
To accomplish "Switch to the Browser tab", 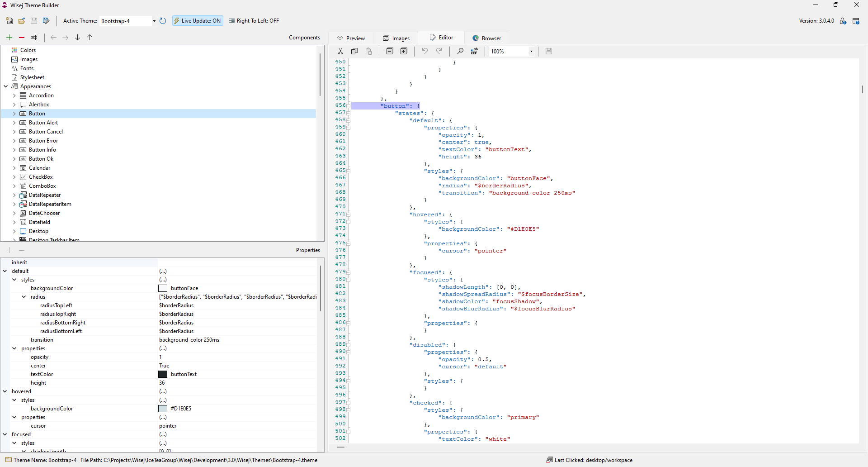I will [x=486, y=38].
